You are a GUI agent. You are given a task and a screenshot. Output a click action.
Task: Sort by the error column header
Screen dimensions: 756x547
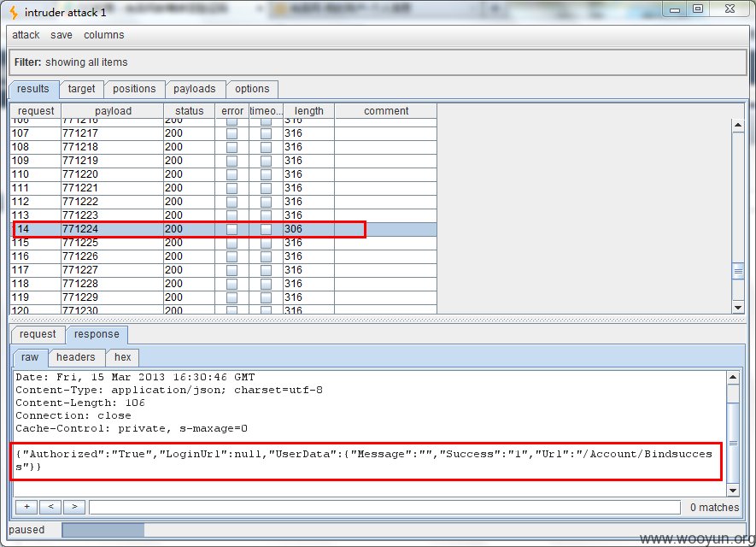tap(231, 111)
